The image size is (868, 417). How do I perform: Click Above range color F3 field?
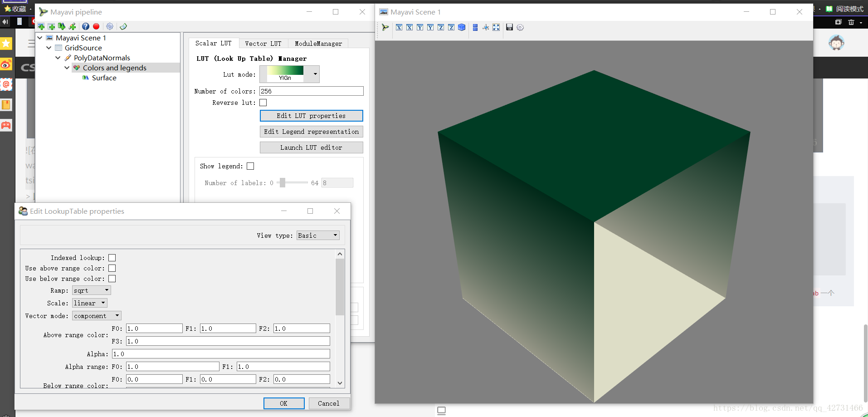click(228, 341)
